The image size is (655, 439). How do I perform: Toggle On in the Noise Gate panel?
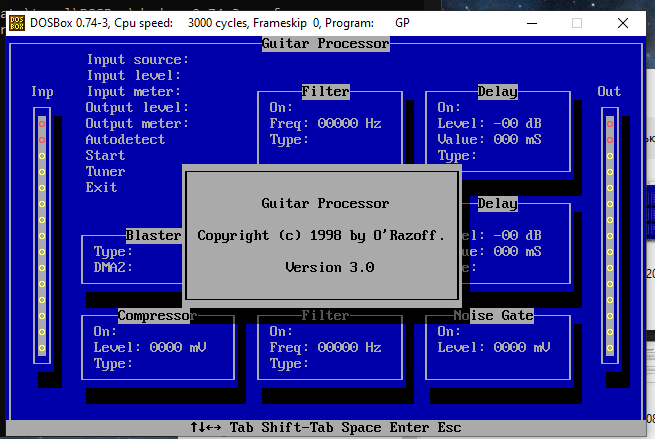449,332
